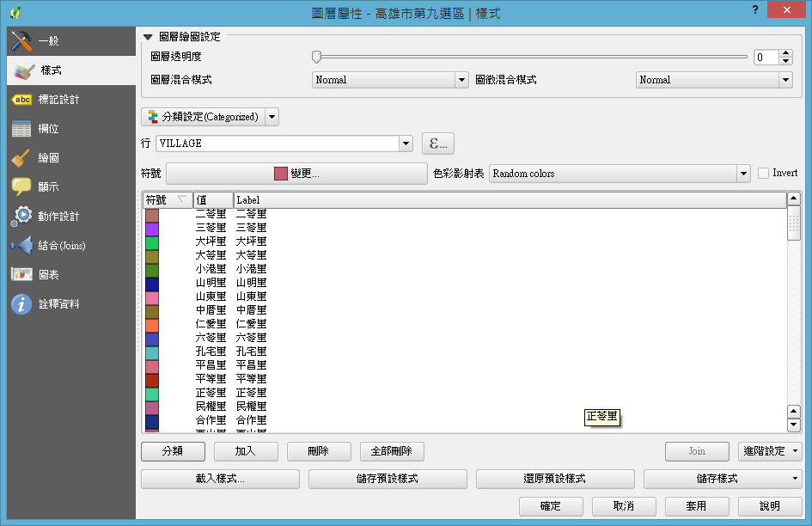812x526 pixels.
Task: Toggle the Invert checkbox
Action: pos(763,174)
